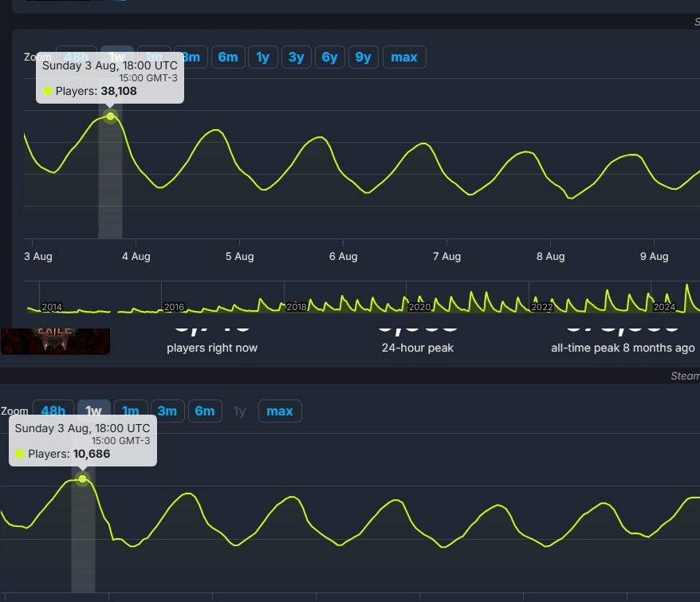Select 1w zoom in bottom chart
This screenshot has width=700, height=602.
click(x=94, y=411)
